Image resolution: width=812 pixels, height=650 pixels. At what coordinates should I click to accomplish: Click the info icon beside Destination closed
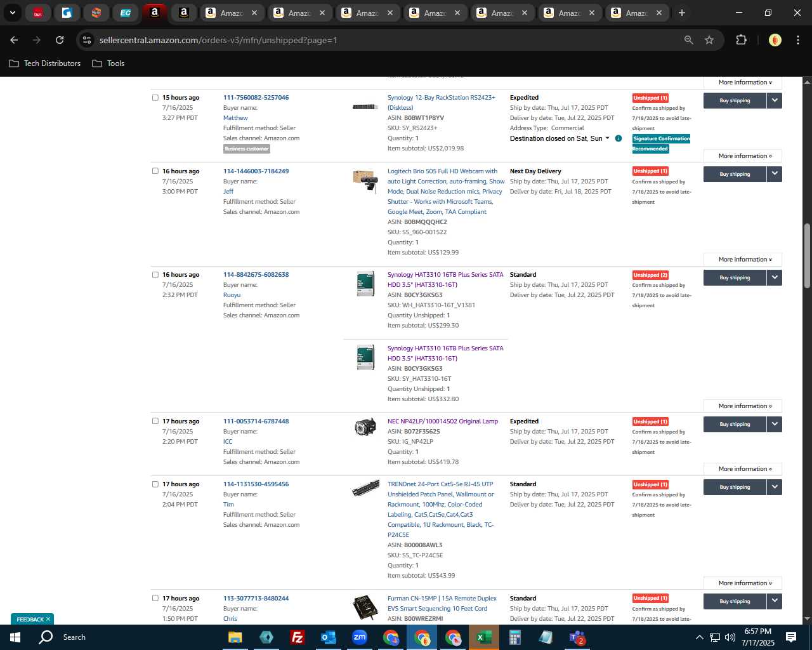[x=619, y=138]
